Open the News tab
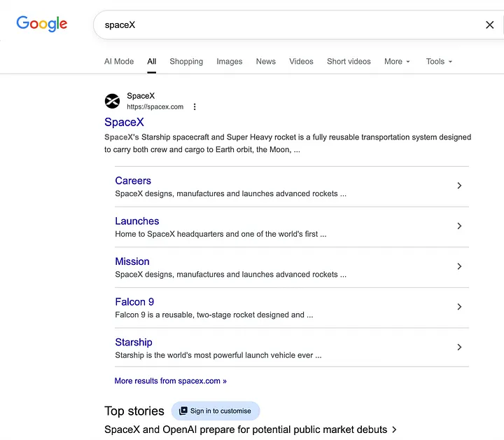Screen dimensions: 504x440 coord(266,62)
